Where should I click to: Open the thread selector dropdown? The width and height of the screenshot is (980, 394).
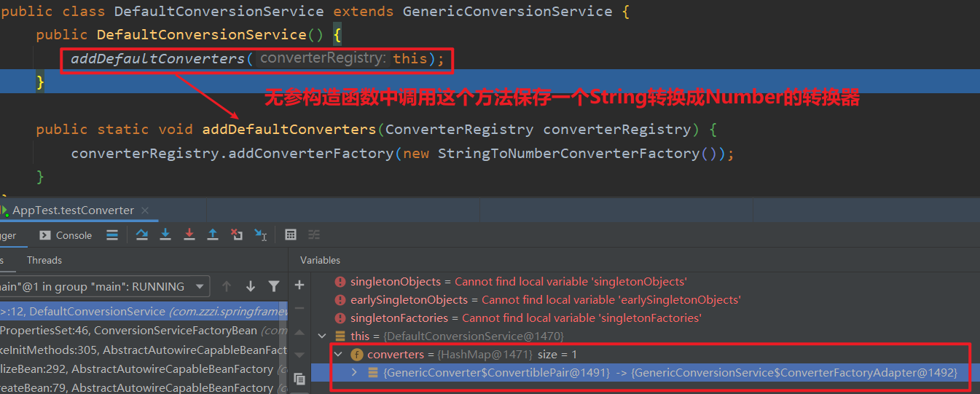199,286
